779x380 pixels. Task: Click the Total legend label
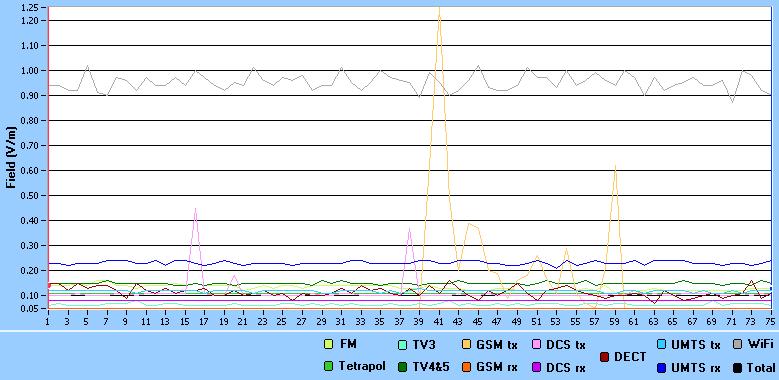pyautogui.click(x=761, y=368)
